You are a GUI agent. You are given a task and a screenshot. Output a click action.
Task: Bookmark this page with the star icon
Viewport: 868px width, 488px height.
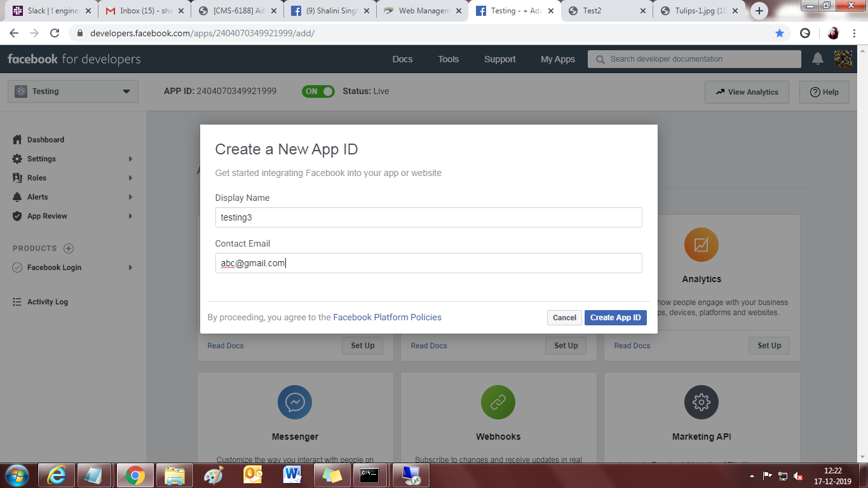click(x=780, y=33)
